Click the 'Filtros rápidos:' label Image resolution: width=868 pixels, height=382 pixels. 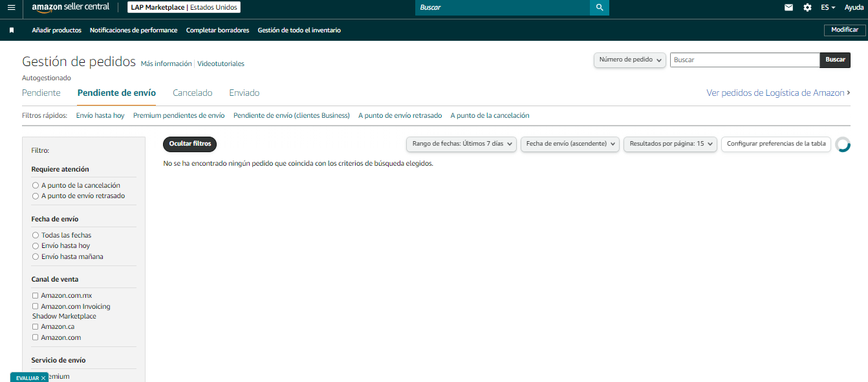click(x=45, y=115)
